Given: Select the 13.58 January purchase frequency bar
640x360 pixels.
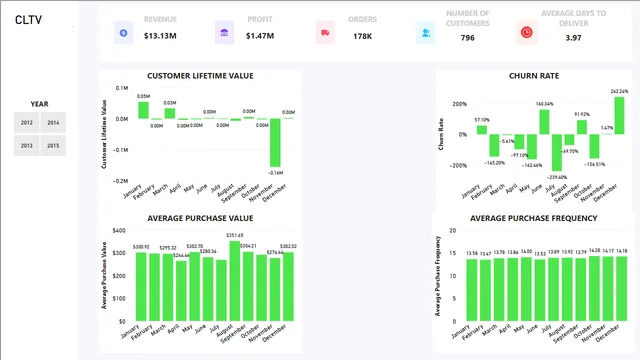Looking at the screenshot, I should click(x=472, y=290).
